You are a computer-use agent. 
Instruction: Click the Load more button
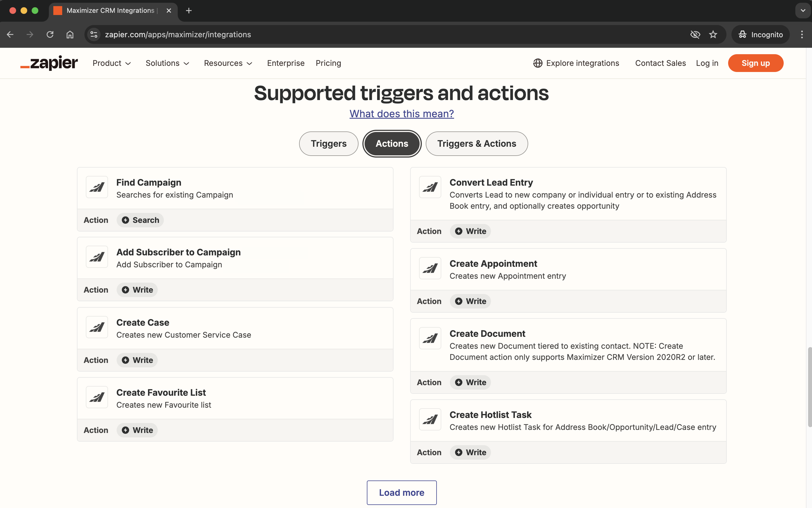[402, 492]
